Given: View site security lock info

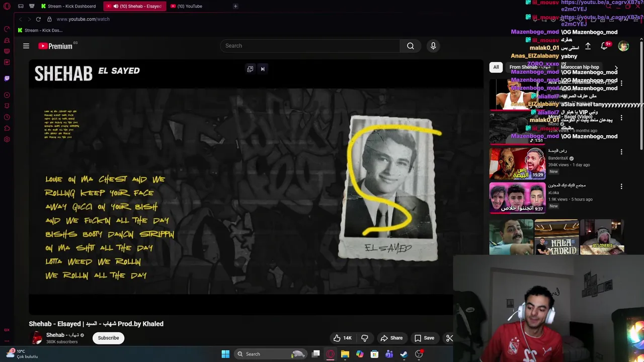Looking at the screenshot, I should (x=49, y=19).
